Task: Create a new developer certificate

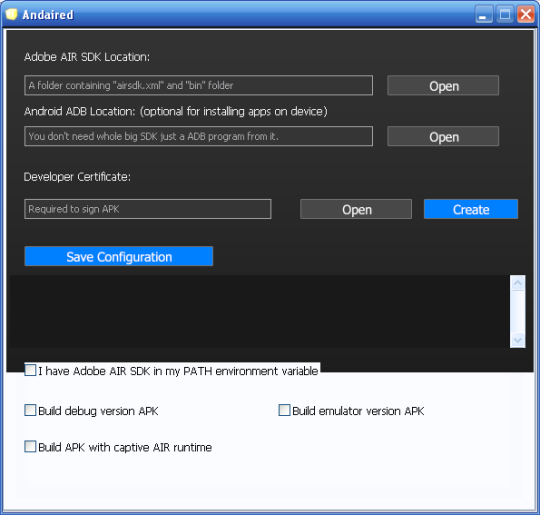Action: (471, 209)
